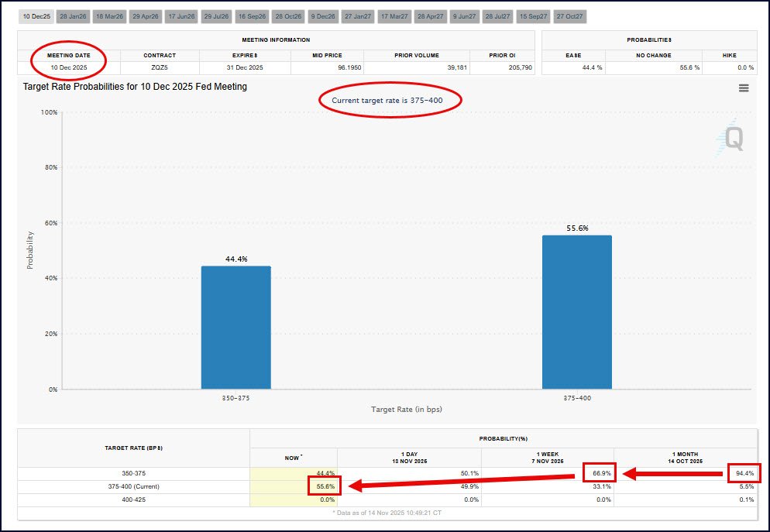Screen dimensions: 770x532
Task: Select the 10 Dec25 meeting tab
Action: pos(36,16)
